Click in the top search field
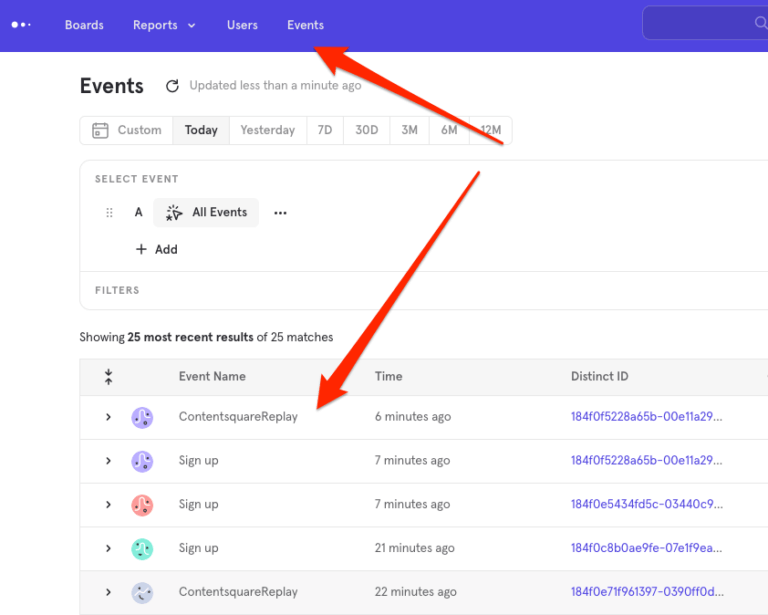768x615 pixels. [700, 23]
